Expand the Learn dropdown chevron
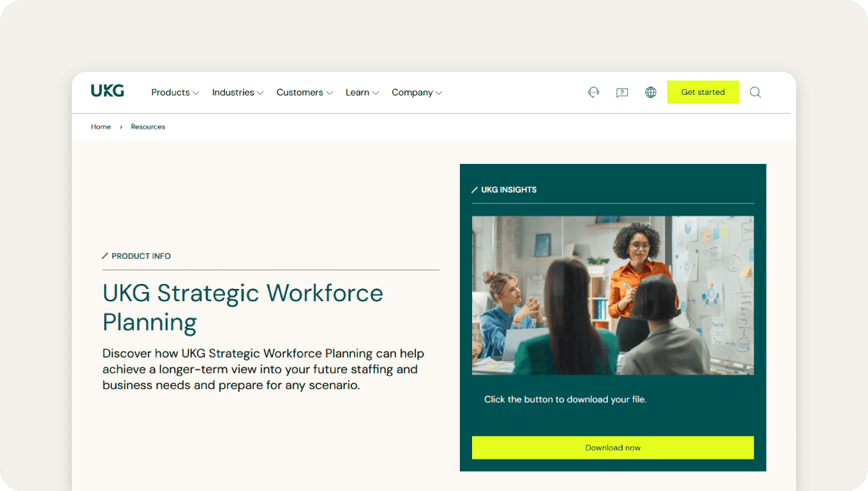Viewport: 868px width, 491px height. coord(375,93)
